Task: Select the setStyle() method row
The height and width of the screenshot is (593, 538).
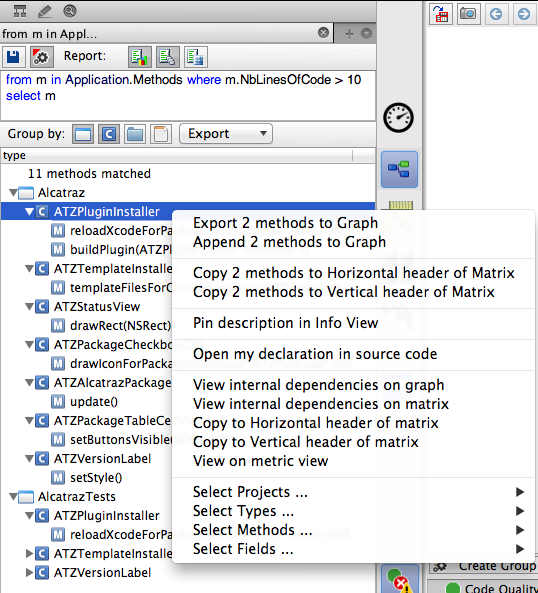Action: pos(87,478)
